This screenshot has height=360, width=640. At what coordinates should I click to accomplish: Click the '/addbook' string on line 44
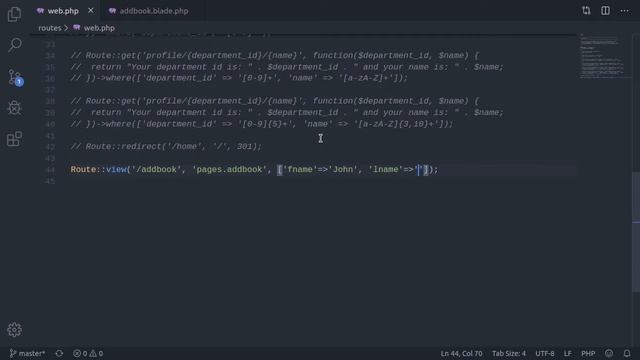[x=156, y=170]
